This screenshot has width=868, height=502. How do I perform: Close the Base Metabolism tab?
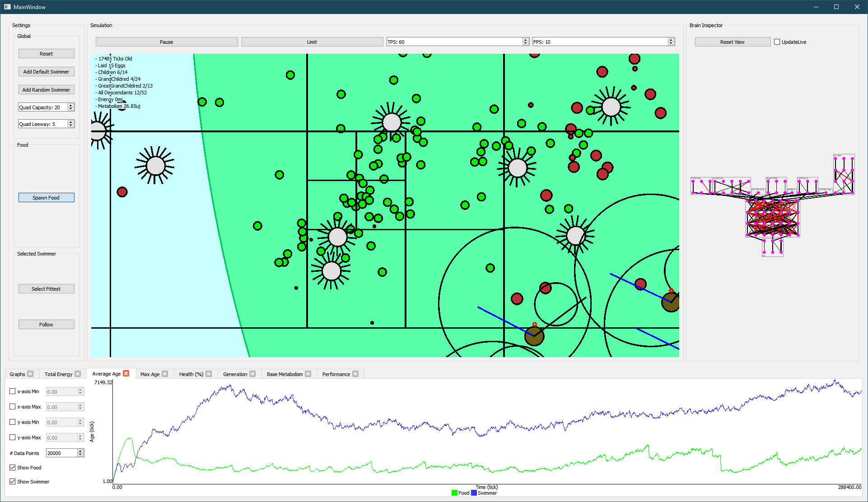(x=308, y=374)
